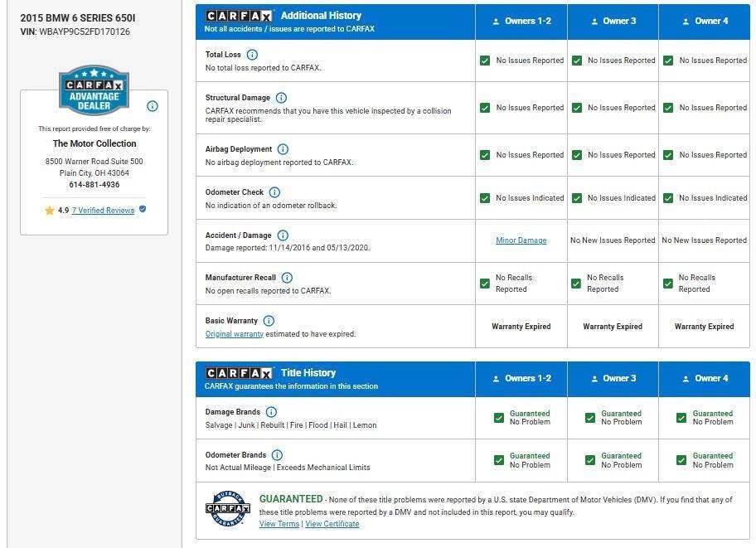Viewport: 756px width, 548px height.
Task: Click Total Loss checkmark under Owners 1-2
Action: 485,61
